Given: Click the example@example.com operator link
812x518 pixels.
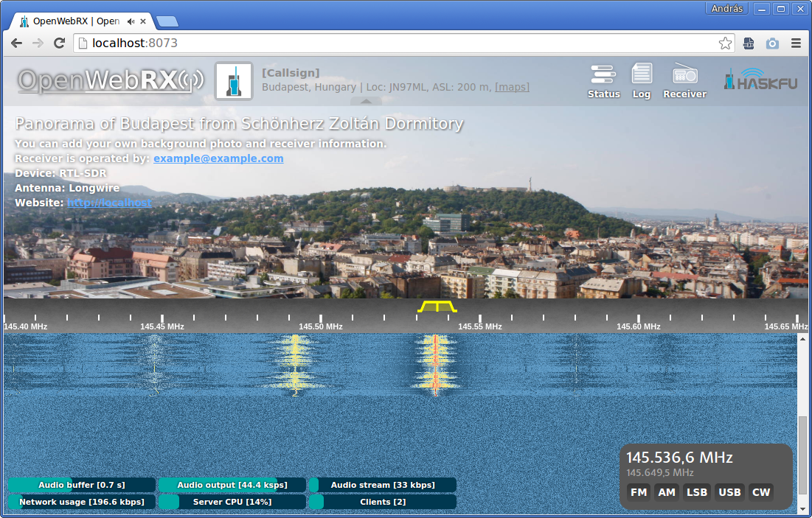Looking at the screenshot, I should pos(218,158).
